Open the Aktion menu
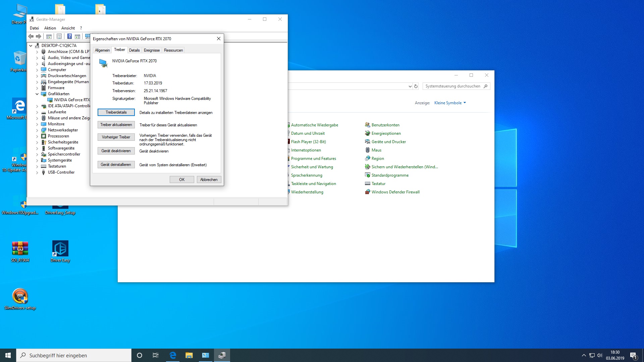The width and height of the screenshot is (644, 362). pos(50,28)
